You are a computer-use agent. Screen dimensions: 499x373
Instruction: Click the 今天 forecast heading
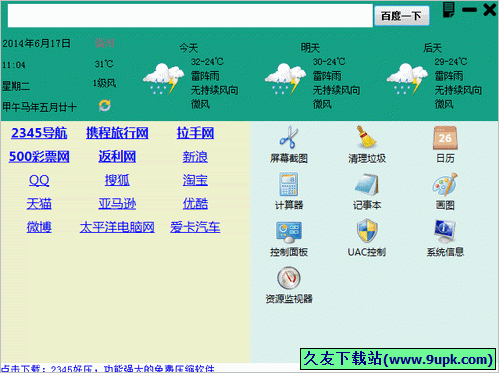[x=189, y=48]
